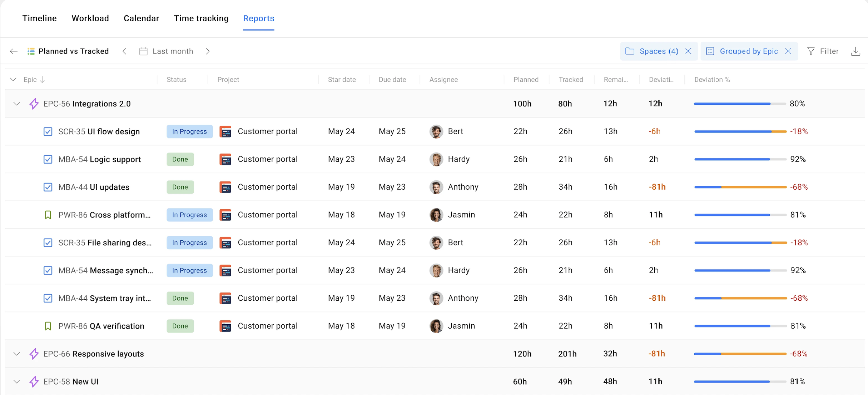This screenshot has height=395, width=868.
Task: Click the lightning icon for EPC-66 Responsive layouts
Action: [x=34, y=354]
